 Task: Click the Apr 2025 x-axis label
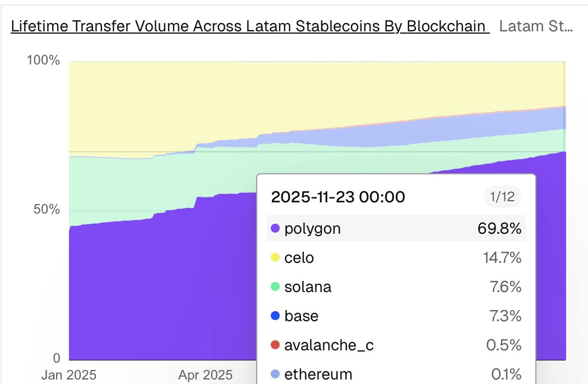coord(206,374)
